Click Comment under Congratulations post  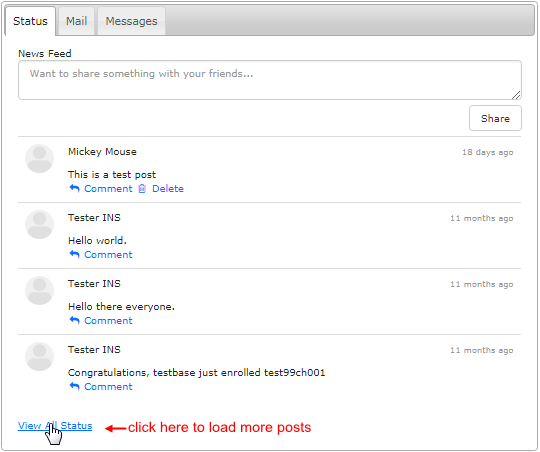click(108, 387)
